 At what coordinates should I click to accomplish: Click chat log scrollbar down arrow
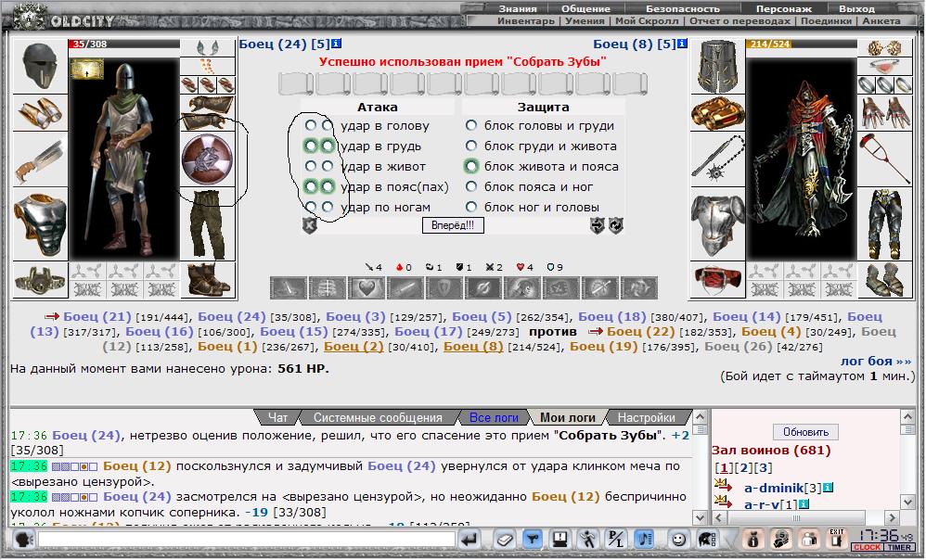point(700,517)
